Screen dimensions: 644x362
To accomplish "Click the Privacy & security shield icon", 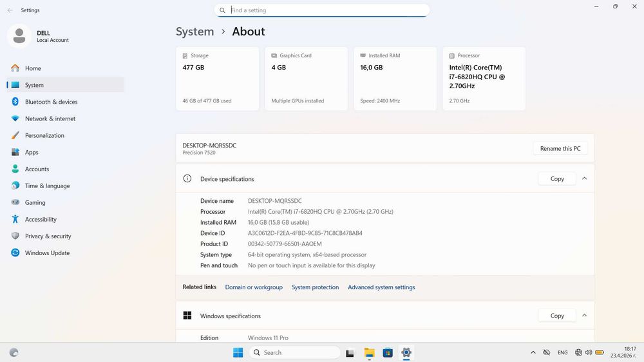I will click(x=15, y=236).
